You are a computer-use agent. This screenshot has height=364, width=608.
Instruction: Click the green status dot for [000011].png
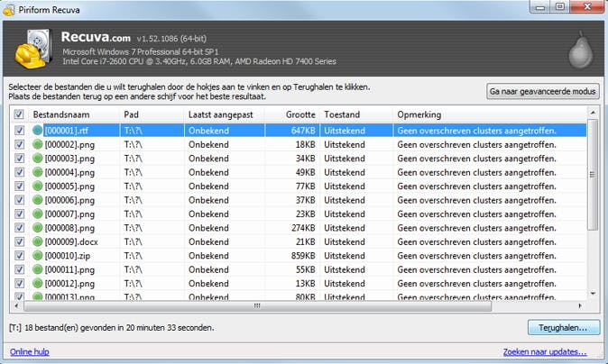[38, 269]
